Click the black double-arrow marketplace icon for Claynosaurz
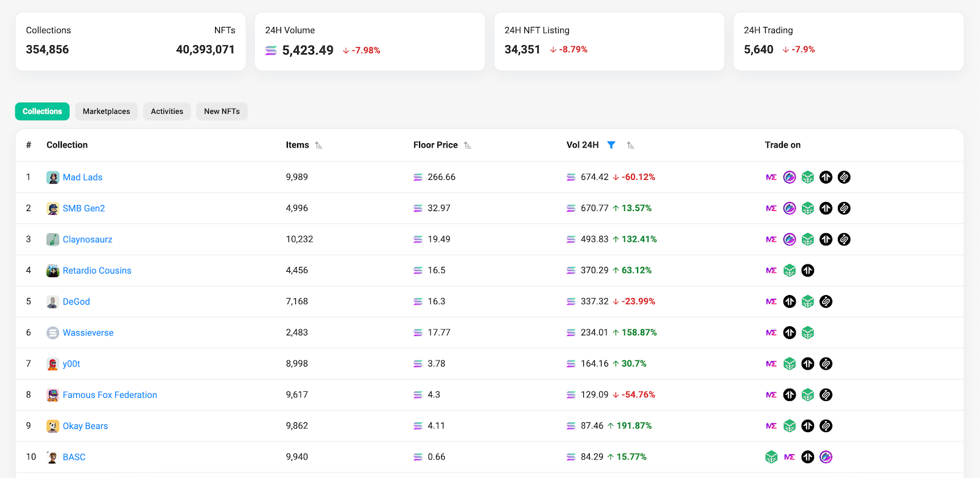Image resolution: width=980 pixels, height=478 pixels. (x=826, y=239)
